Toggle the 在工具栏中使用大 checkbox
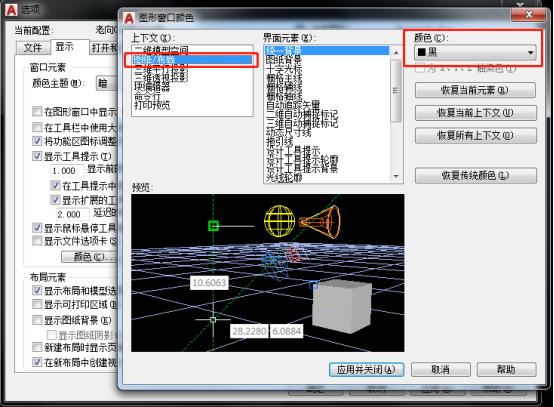Viewport: 554px width, 407px height. click(x=37, y=126)
